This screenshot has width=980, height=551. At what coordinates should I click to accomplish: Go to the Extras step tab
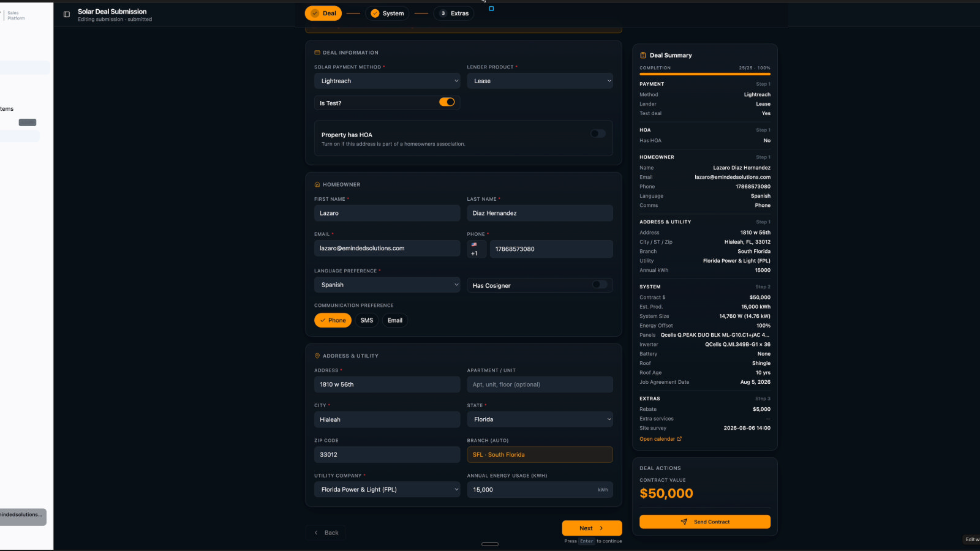(x=454, y=13)
